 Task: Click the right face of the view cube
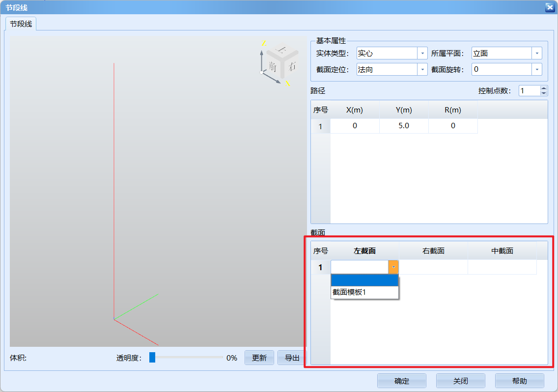292,66
